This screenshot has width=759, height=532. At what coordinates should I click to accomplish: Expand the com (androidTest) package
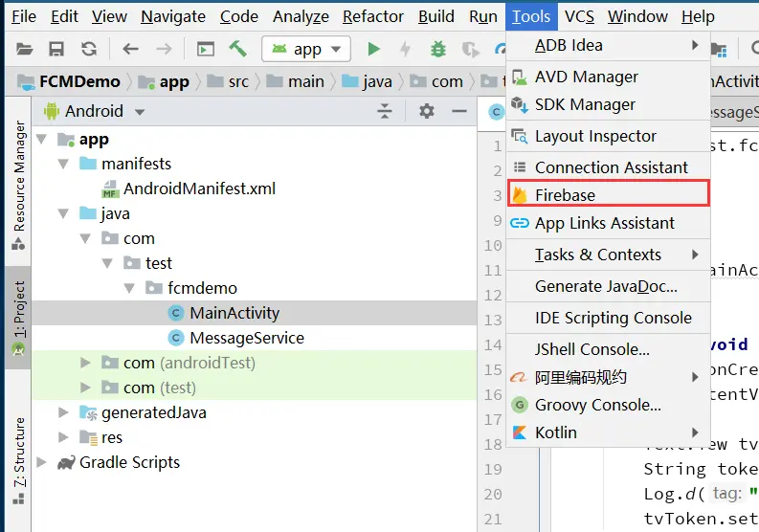pyautogui.click(x=85, y=363)
